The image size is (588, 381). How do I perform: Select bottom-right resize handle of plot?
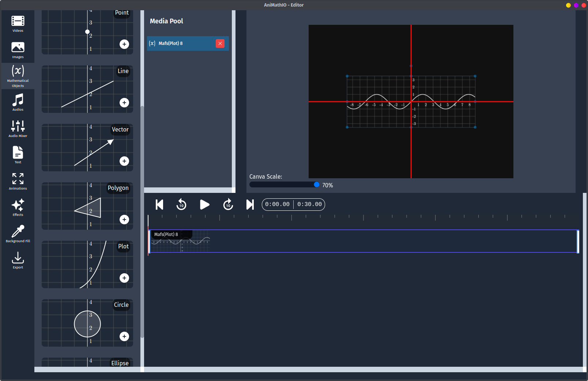coord(475,127)
